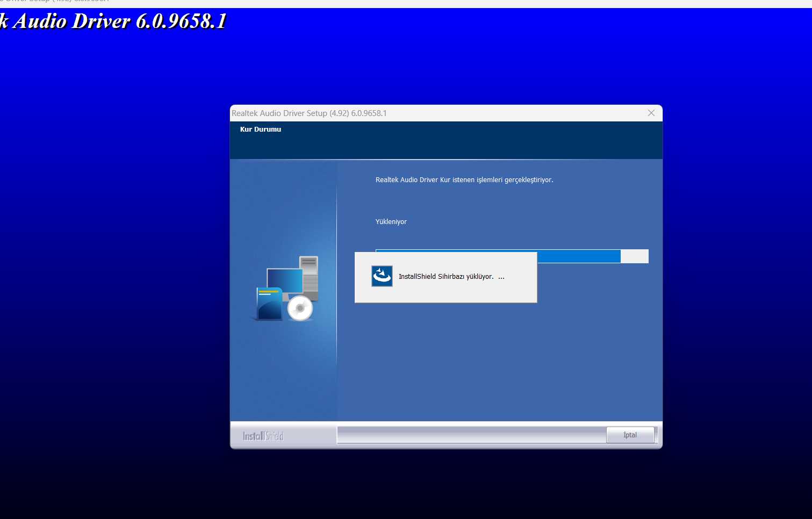Click the InstallShield wizard icon in the loading popup
This screenshot has width=812, height=519.
point(382,276)
